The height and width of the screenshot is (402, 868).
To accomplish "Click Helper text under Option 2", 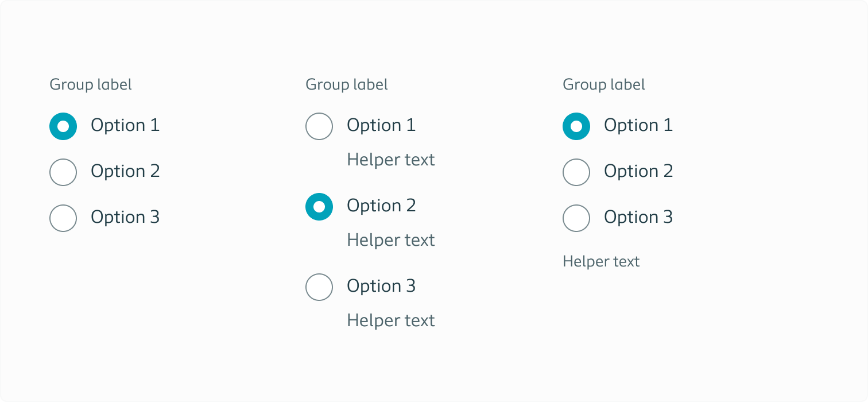I will pyautogui.click(x=391, y=240).
